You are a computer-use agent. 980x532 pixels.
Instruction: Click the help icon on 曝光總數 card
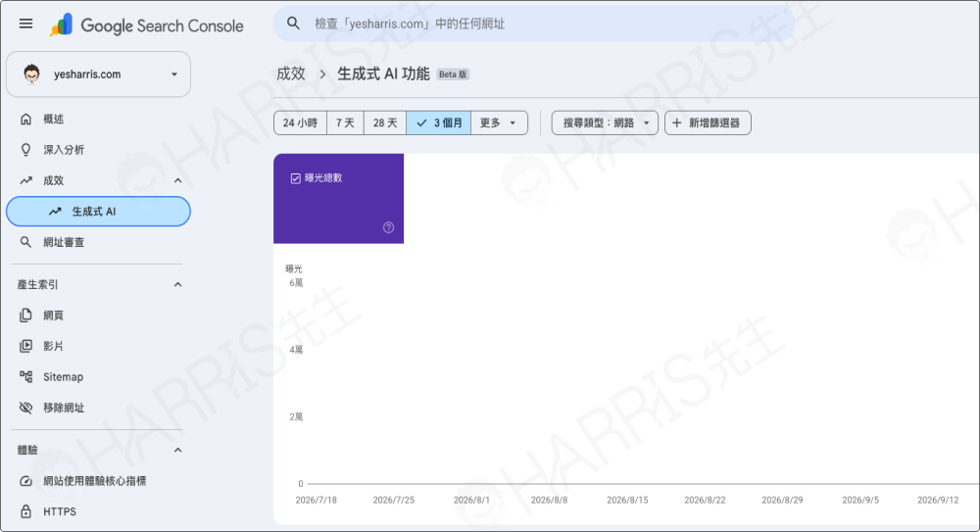click(x=388, y=227)
